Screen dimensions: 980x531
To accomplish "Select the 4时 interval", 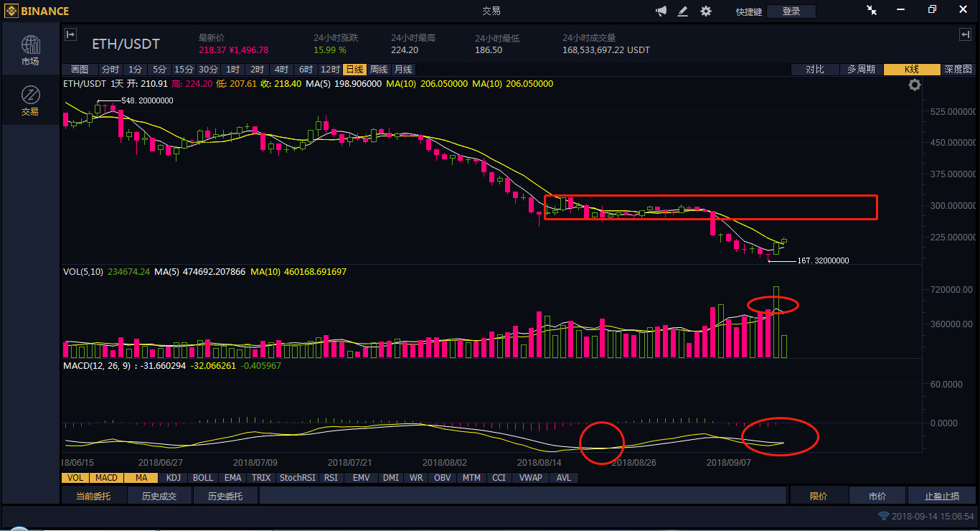I will coord(281,70).
